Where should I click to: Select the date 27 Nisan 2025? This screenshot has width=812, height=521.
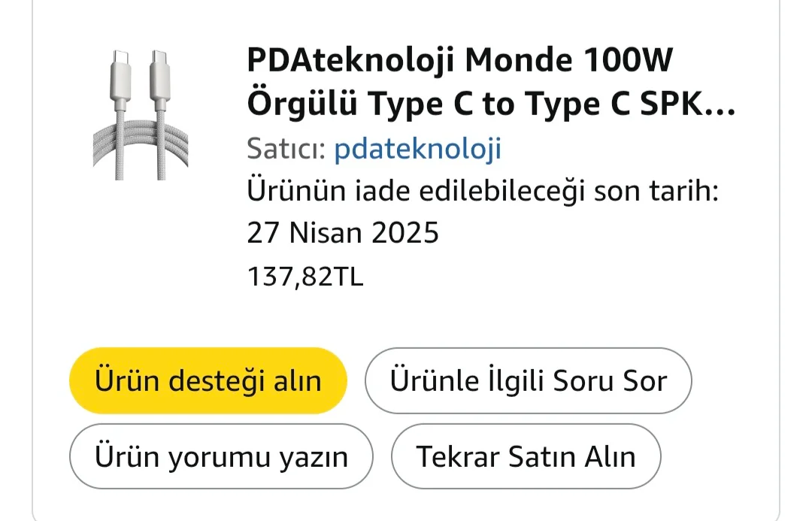pyautogui.click(x=343, y=233)
